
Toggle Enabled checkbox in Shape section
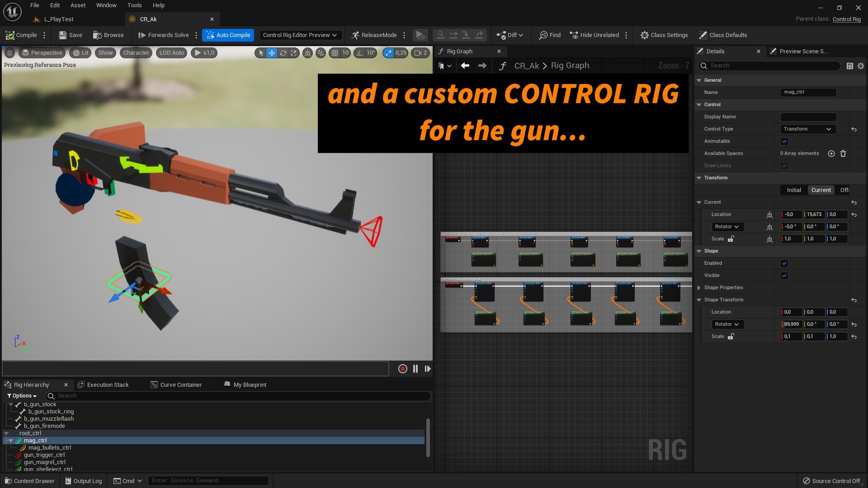[784, 263]
